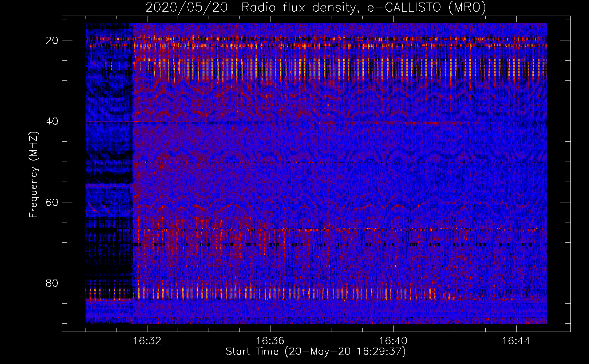Click the 80 MHz frequency tick label
This screenshot has width=589, height=364.
[52, 283]
